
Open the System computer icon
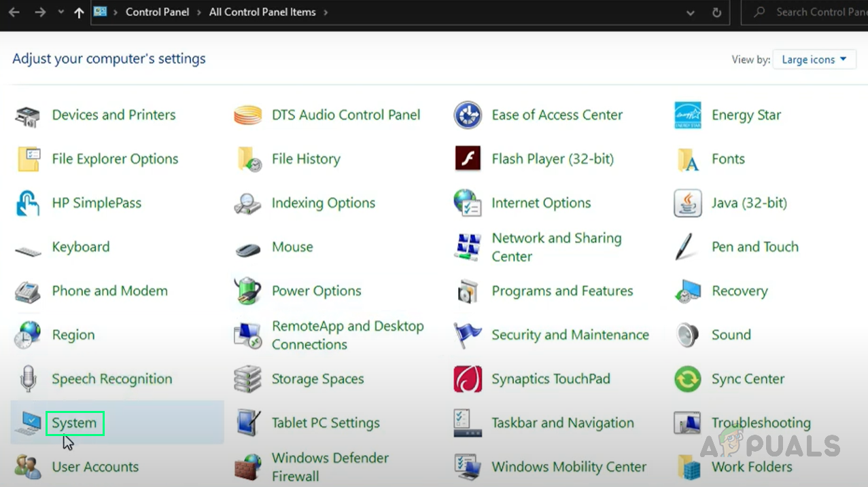pos(28,423)
